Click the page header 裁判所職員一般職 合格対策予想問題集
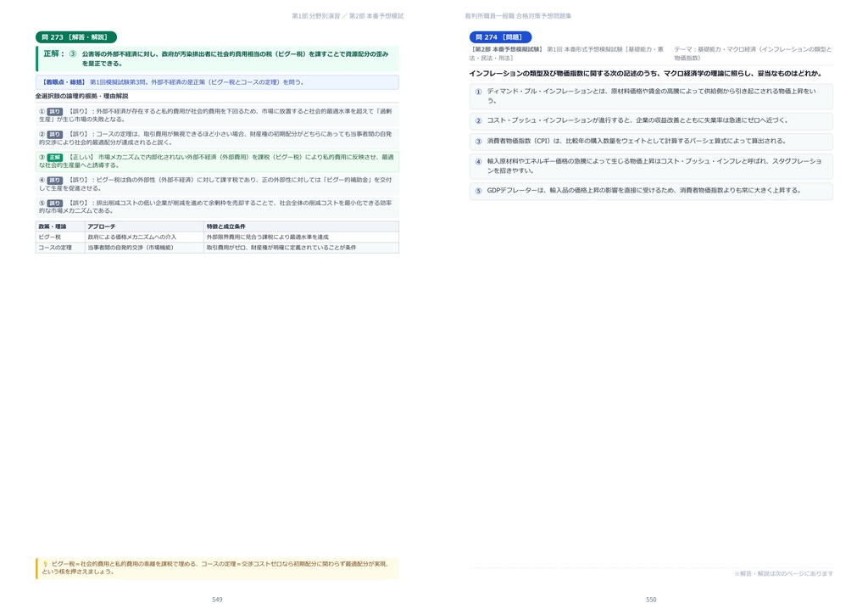This screenshot has height=614, width=868. pyautogui.click(x=518, y=16)
